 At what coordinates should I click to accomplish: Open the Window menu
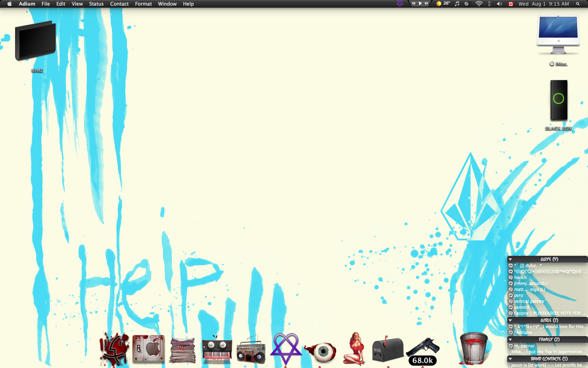tap(167, 4)
